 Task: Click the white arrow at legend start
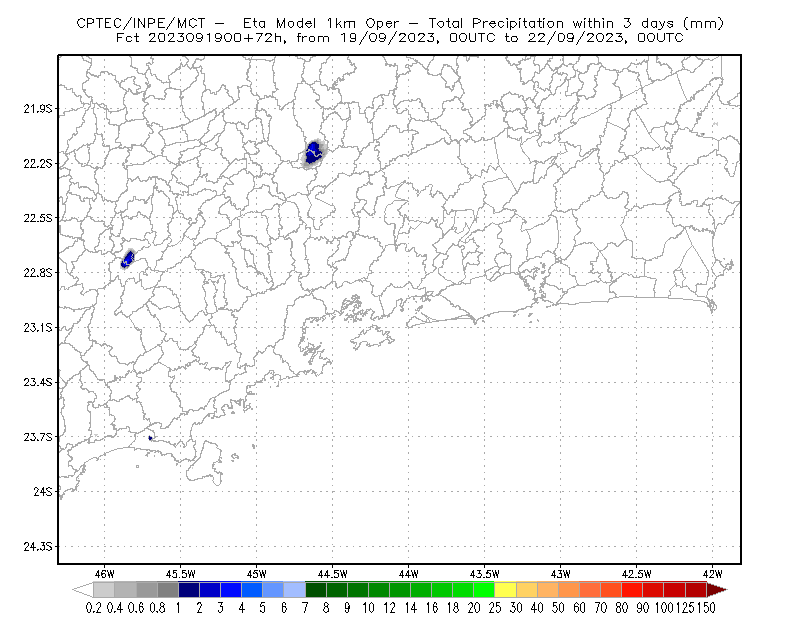click(83, 590)
